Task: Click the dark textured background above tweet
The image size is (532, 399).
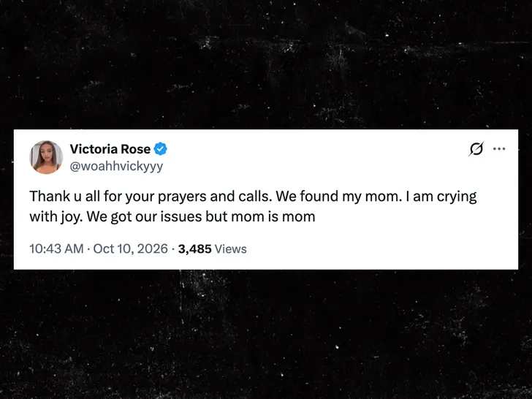Action: click(266, 64)
